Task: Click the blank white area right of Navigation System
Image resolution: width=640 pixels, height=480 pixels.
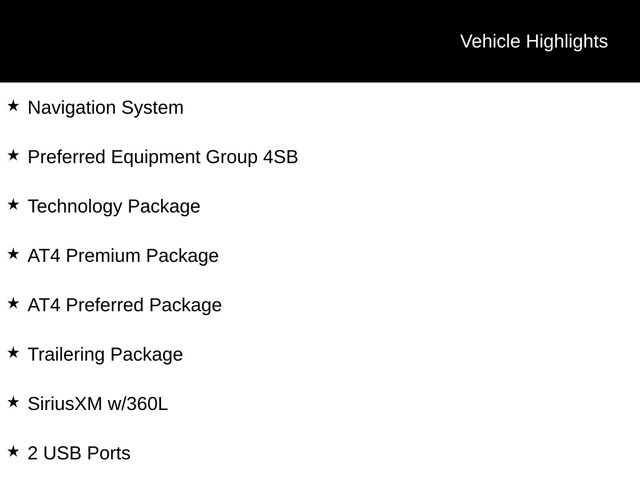Action: click(x=420, y=108)
